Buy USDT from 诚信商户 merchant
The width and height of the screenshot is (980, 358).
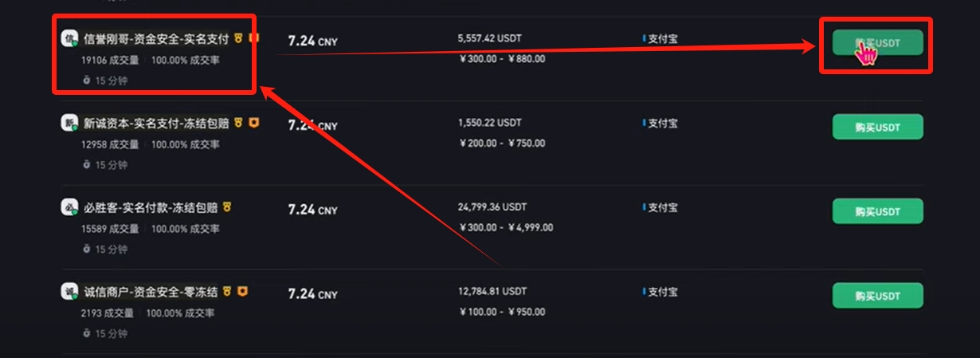tap(877, 296)
